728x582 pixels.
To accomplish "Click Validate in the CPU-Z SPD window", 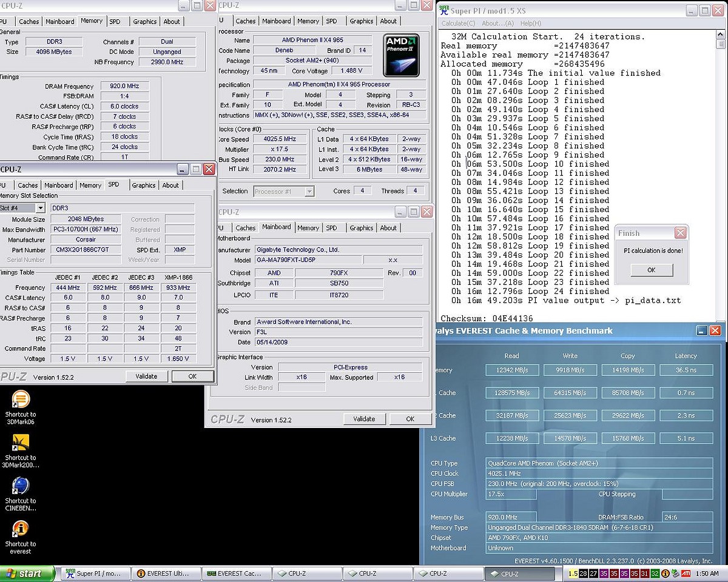I will click(147, 376).
